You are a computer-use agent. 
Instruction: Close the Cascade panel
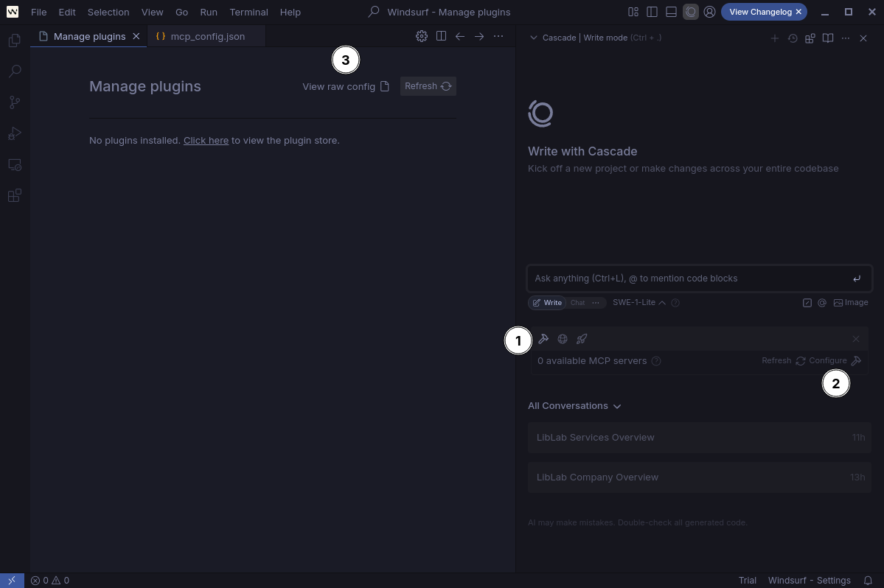(863, 38)
